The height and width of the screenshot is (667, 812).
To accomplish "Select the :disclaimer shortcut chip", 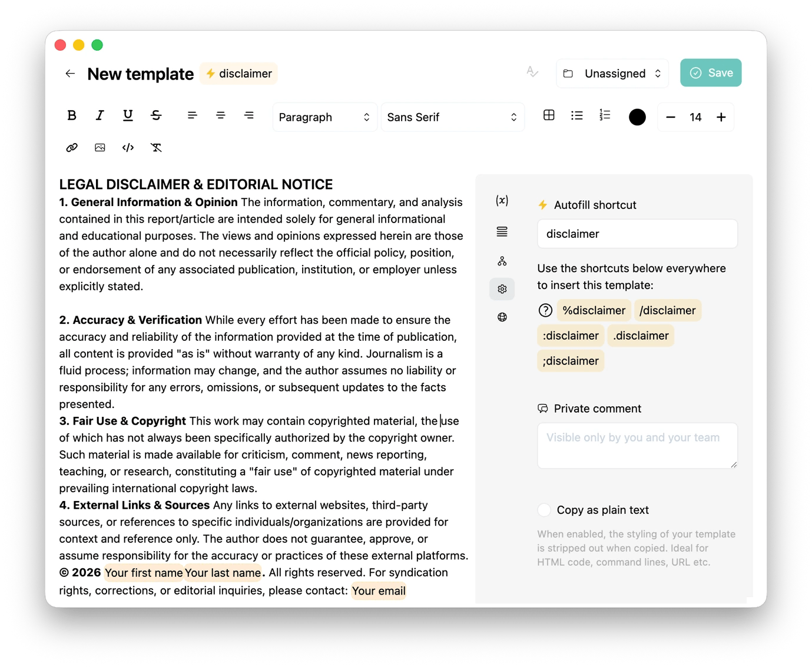I will tap(571, 336).
